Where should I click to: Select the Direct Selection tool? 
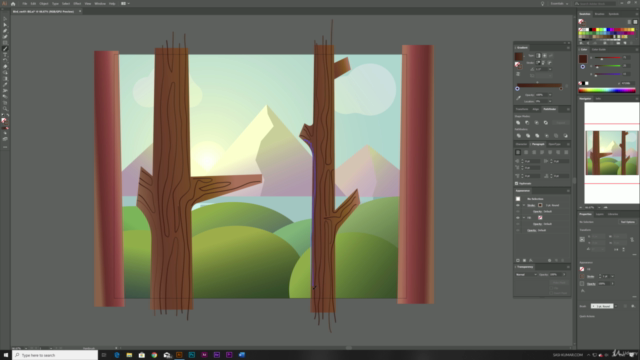[x=5, y=25]
